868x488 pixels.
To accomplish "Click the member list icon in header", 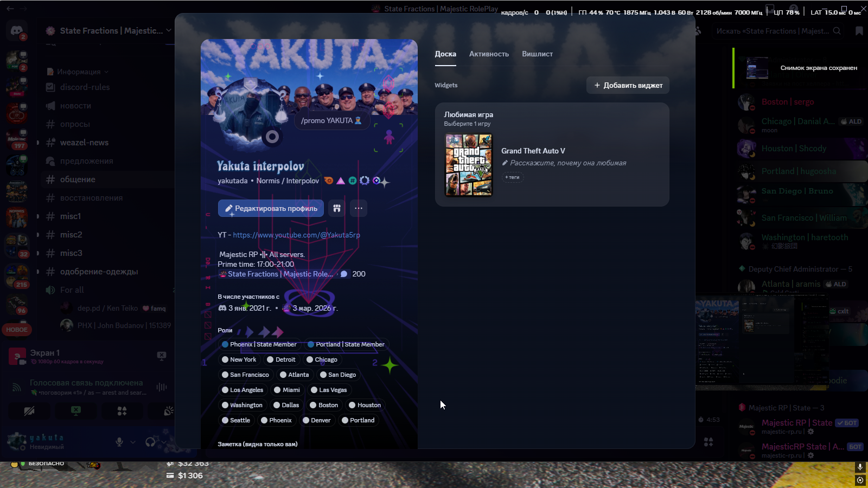I will pyautogui.click(x=698, y=31).
